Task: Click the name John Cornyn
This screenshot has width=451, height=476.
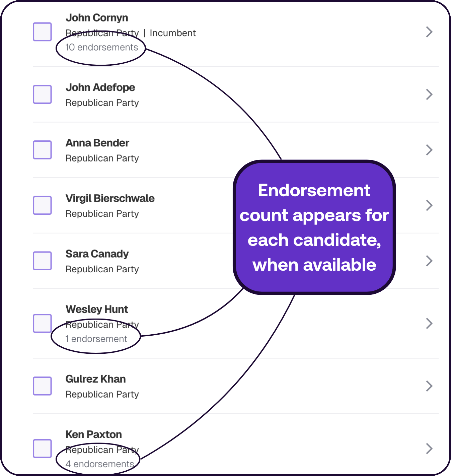Action: coord(97,17)
